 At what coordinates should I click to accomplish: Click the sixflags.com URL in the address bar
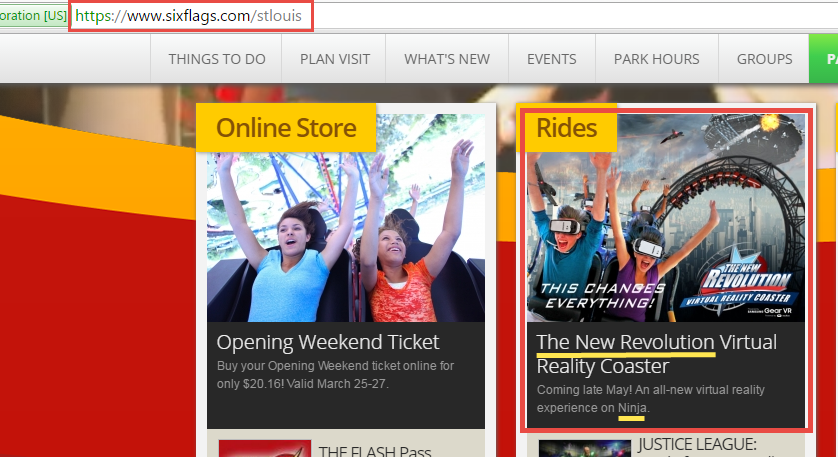[188, 16]
